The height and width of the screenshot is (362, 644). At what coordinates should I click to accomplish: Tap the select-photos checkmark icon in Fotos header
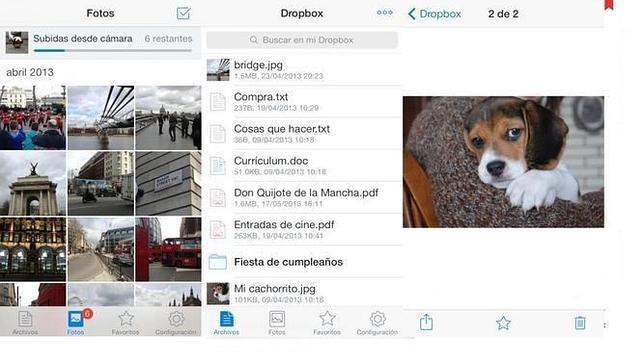[183, 13]
